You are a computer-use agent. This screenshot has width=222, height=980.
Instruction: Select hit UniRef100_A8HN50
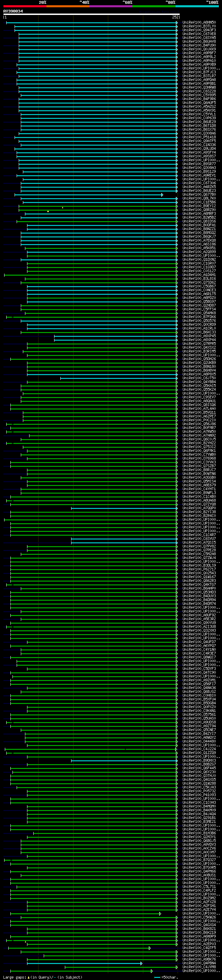(199, 23)
